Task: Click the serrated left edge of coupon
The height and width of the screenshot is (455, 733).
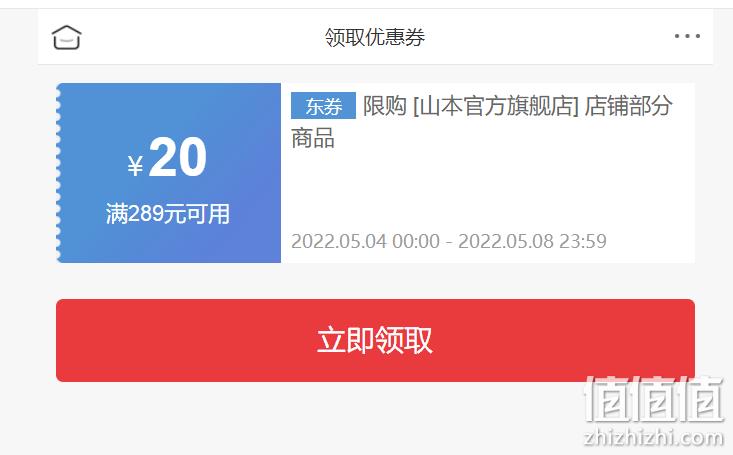Action: click(59, 173)
